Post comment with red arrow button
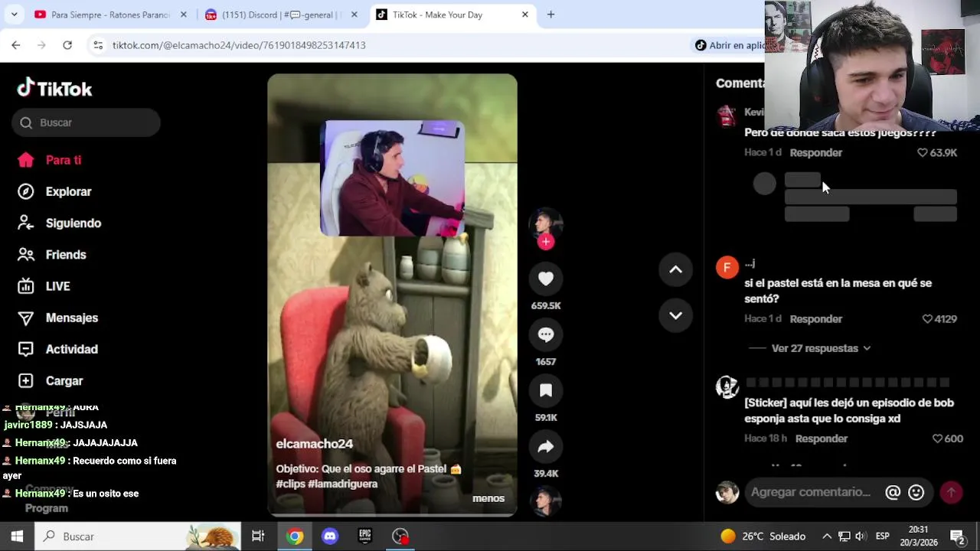980x551 pixels. (x=951, y=493)
